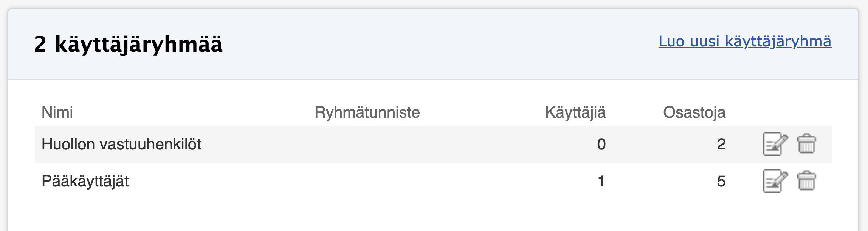Click the Osastoja column header
Image resolution: width=868 pixels, height=231 pixels.
(x=694, y=113)
